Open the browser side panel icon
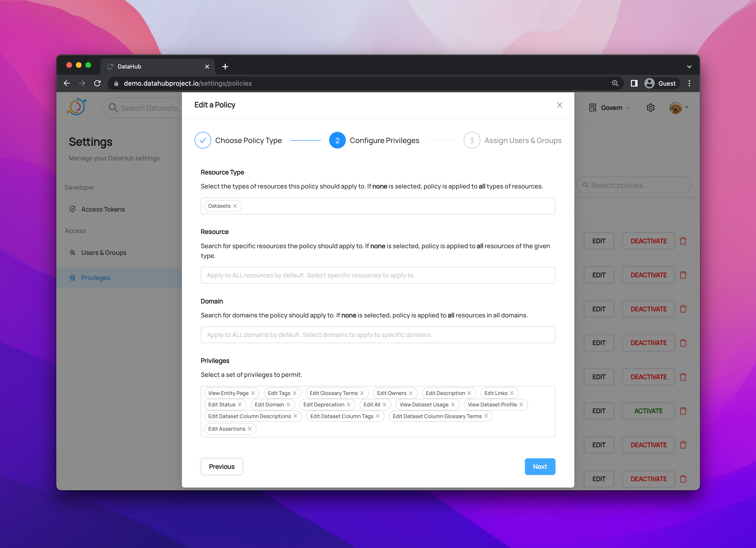Screen dimensions: 756x548 634,83
